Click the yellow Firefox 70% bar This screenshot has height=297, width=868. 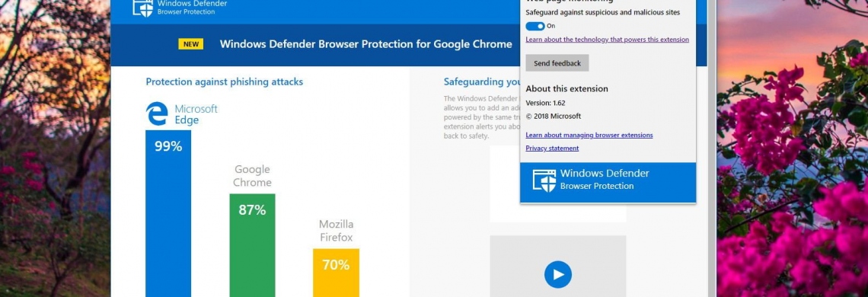336,273
